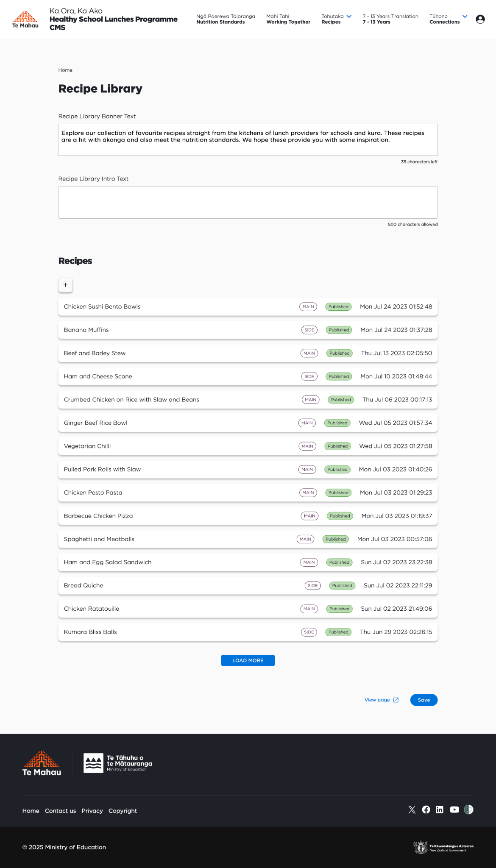
Task: Click the Home breadcrumb link
Action: [x=65, y=70]
